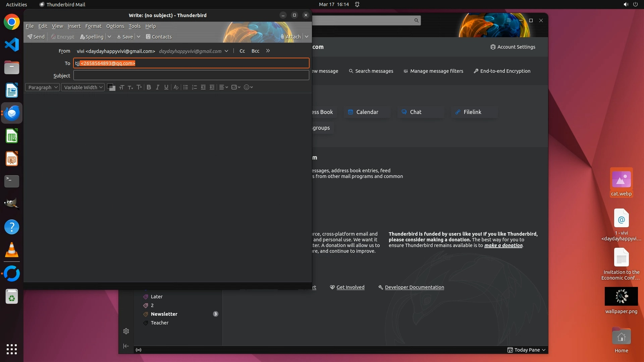Increase font size with larger-text icon
Screen dimensions: 644x362
tap(139, 87)
